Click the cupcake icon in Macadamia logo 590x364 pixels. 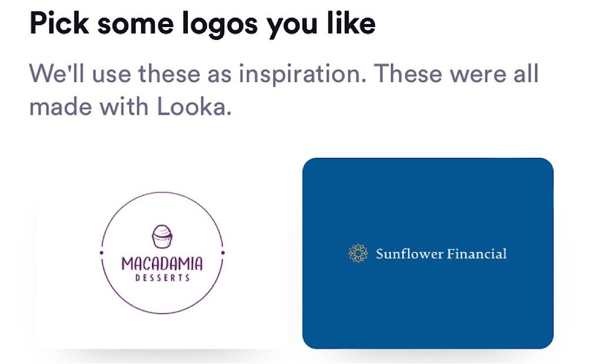click(x=162, y=237)
